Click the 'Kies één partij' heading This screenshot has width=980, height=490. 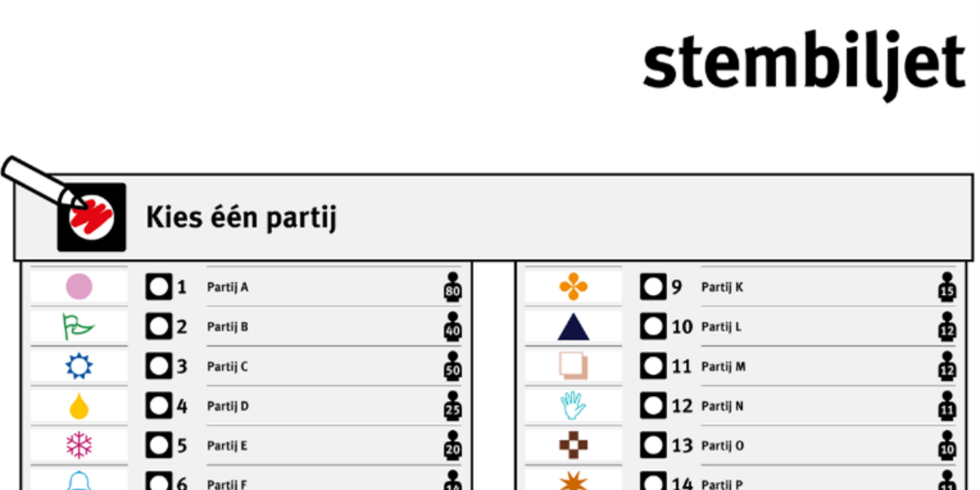click(x=241, y=218)
